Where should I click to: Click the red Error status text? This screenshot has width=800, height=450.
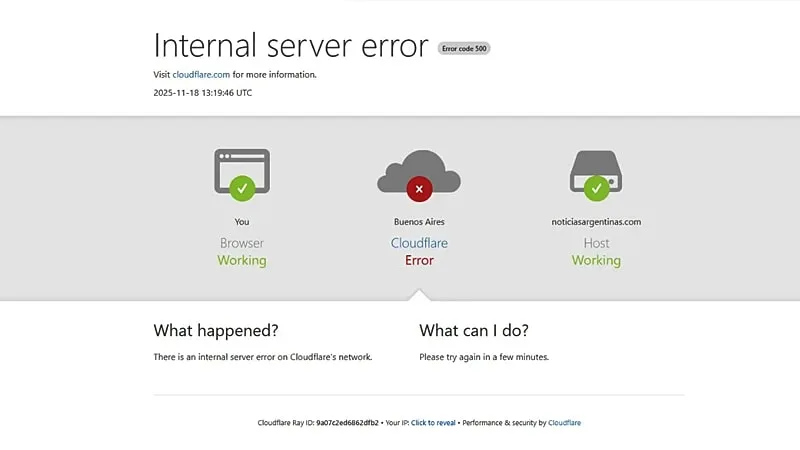pos(419,261)
